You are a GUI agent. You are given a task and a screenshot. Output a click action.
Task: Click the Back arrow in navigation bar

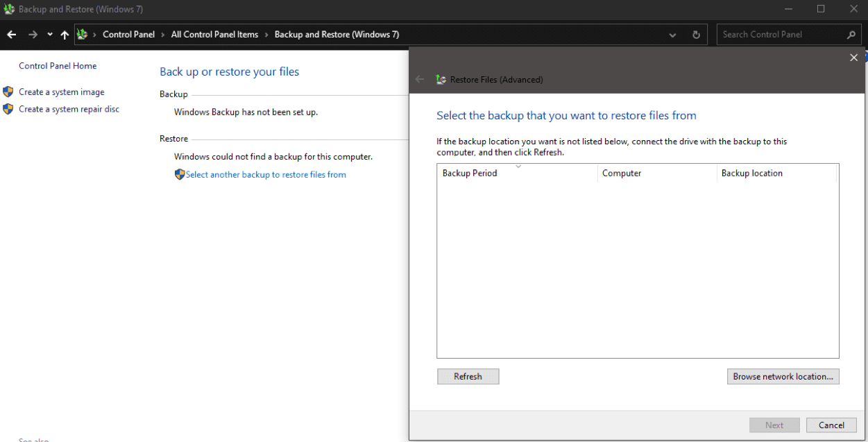click(12, 35)
